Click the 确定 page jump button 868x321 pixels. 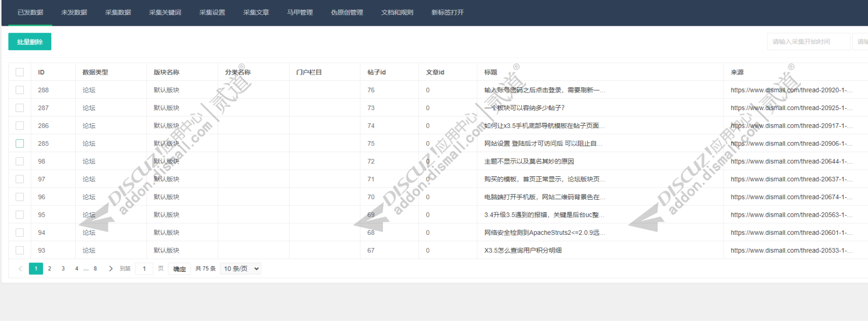pos(179,269)
